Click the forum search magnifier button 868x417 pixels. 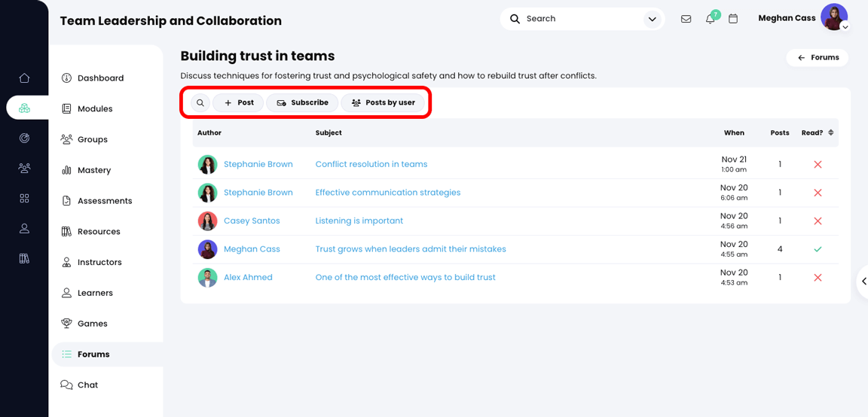point(200,103)
